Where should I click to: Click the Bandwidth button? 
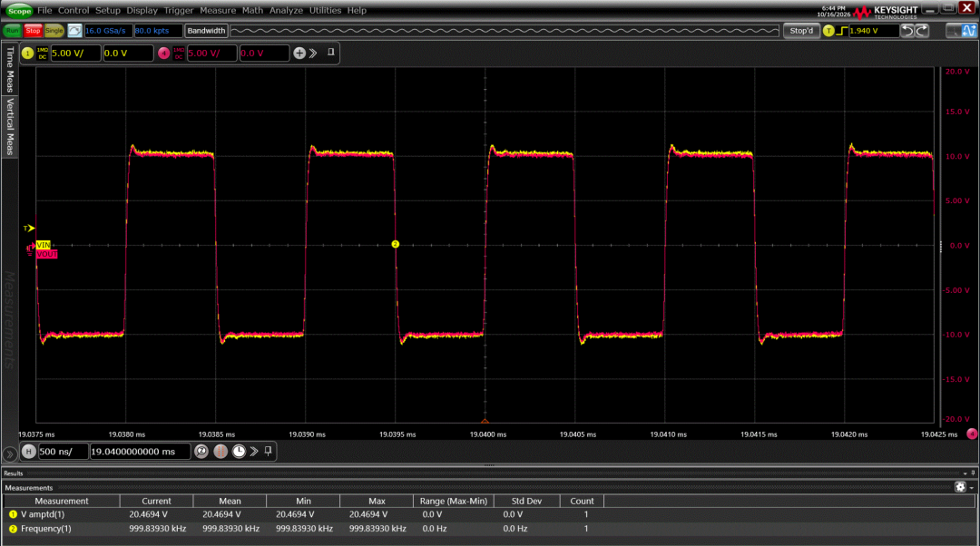(x=206, y=31)
